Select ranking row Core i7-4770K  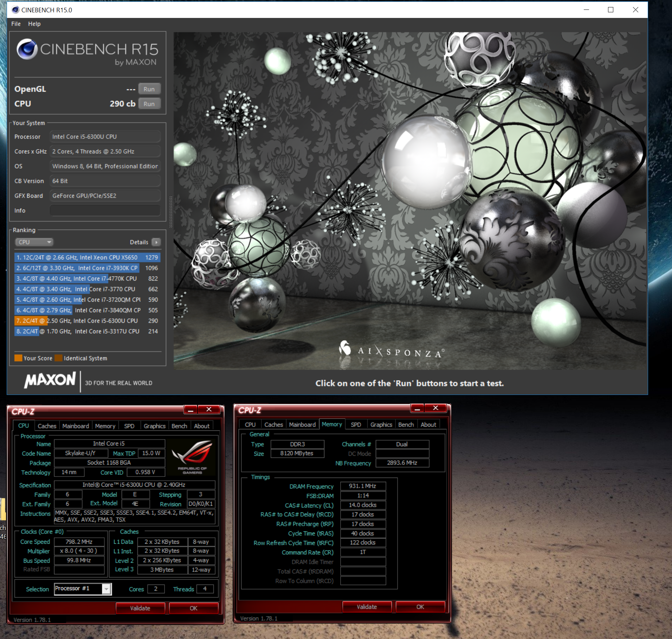click(87, 279)
